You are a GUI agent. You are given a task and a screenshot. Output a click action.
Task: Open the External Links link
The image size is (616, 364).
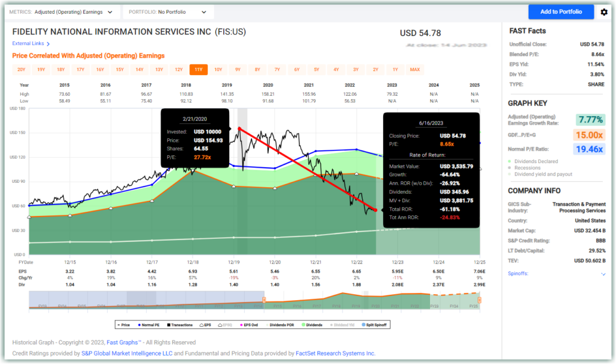click(28, 44)
